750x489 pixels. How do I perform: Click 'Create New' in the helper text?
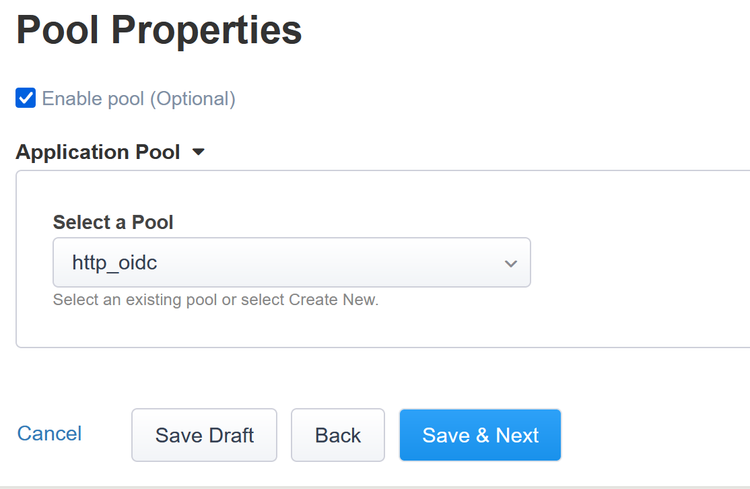(332, 299)
